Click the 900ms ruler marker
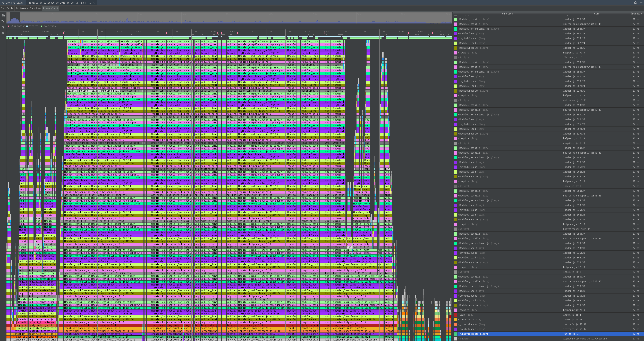This screenshot has width=644, height=341. pos(26,31)
